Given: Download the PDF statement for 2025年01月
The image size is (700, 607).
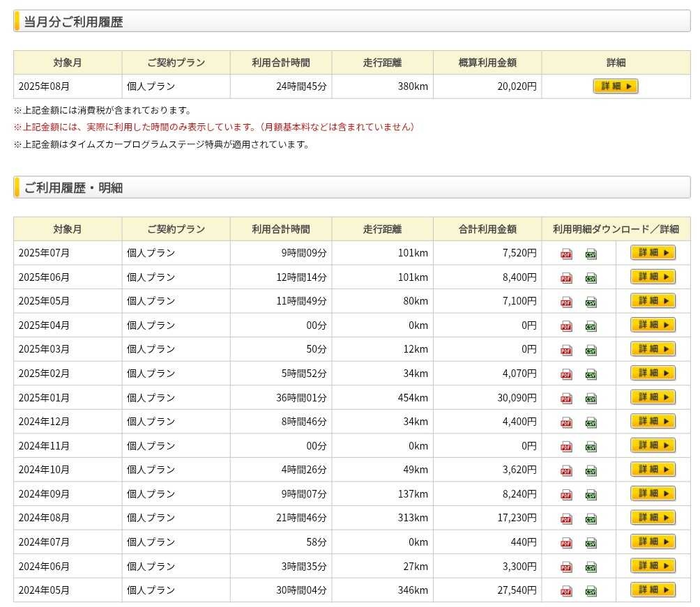Looking at the screenshot, I should coord(566,399).
